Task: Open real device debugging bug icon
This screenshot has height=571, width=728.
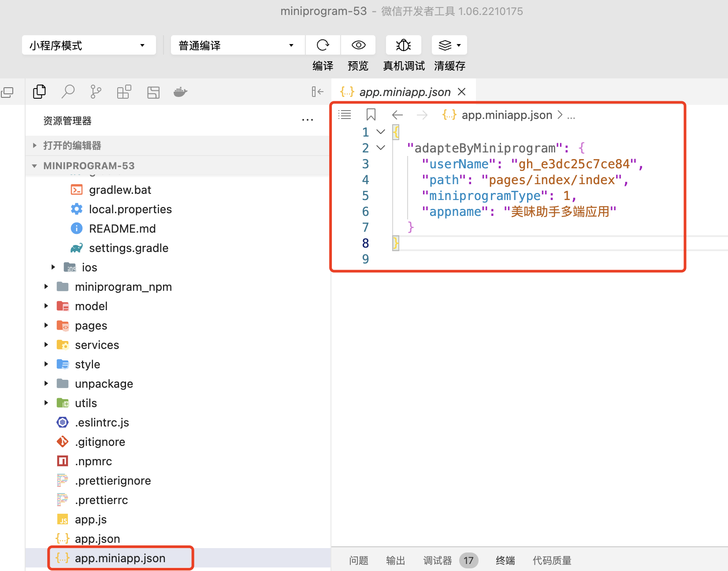Action: click(403, 45)
